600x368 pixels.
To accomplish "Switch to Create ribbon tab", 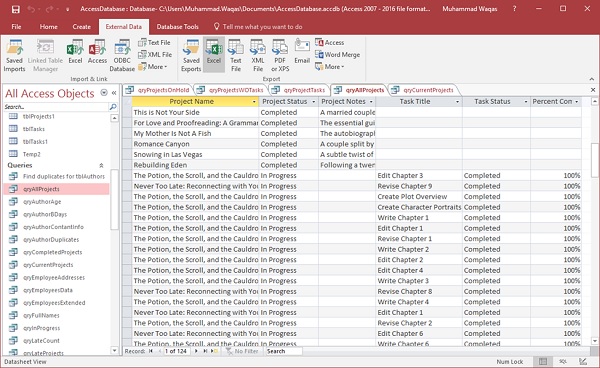I will coord(82,27).
